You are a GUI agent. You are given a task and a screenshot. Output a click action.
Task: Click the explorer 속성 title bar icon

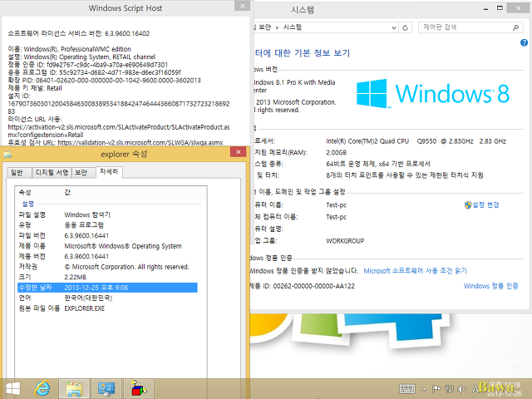tap(7, 155)
